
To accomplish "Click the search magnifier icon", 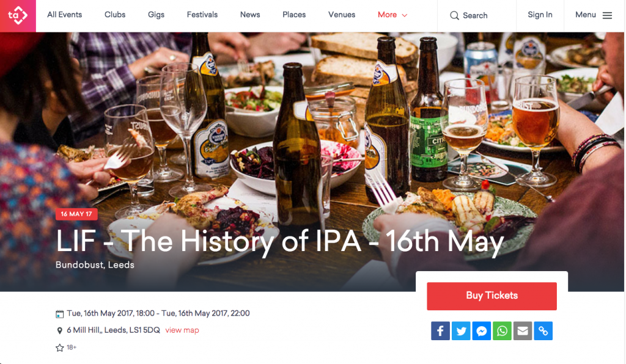I will pos(454,15).
